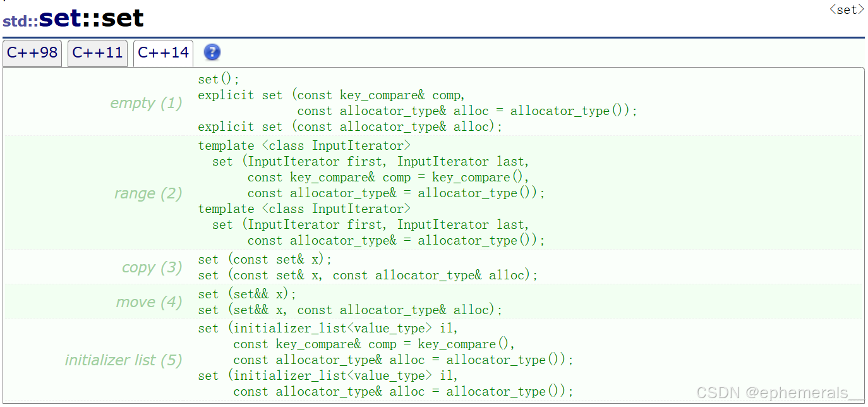Click the empty (1) constructor label row
868x407 pixels.
click(146, 102)
